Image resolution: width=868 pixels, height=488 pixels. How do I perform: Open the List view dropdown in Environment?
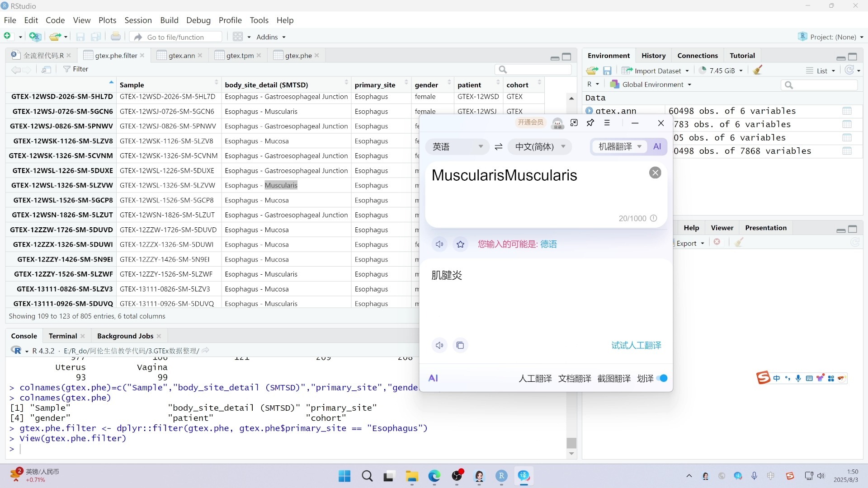click(821, 70)
